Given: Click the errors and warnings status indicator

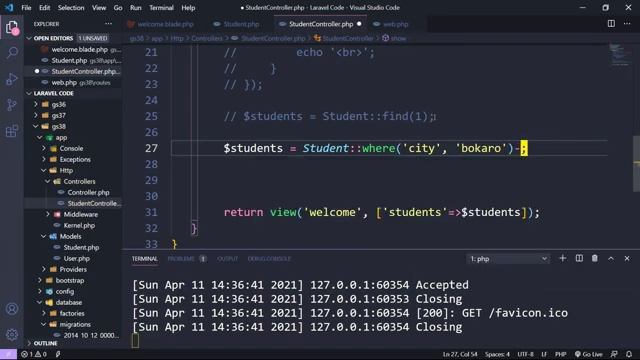Looking at the screenshot, I should 34,354.
